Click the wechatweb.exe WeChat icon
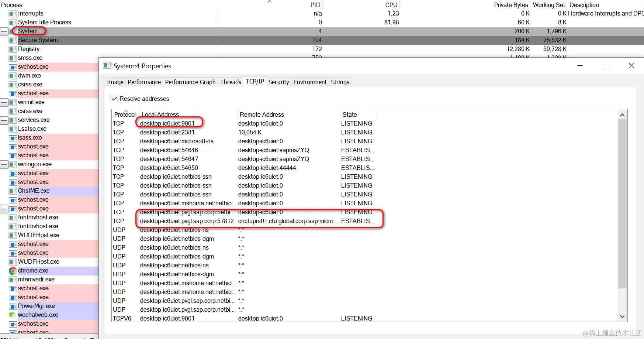This screenshot has width=644, height=339. (x=13, y=315)
